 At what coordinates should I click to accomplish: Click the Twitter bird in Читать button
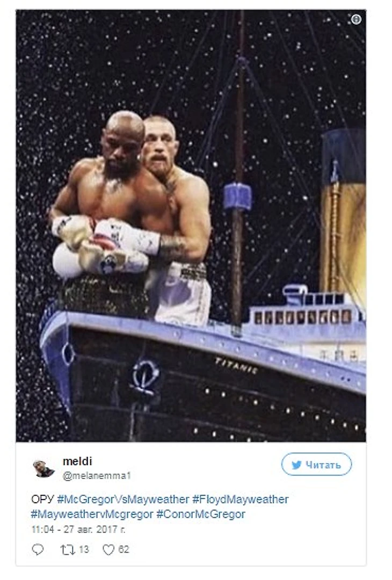[x=296, y=465]
